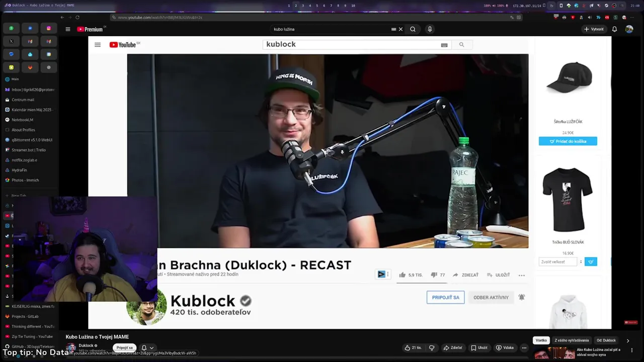The image size is (644, 362).
Task: Add Tričko BUĎ SLOVÁK with cart icon button
Action: tap(591, 262)
